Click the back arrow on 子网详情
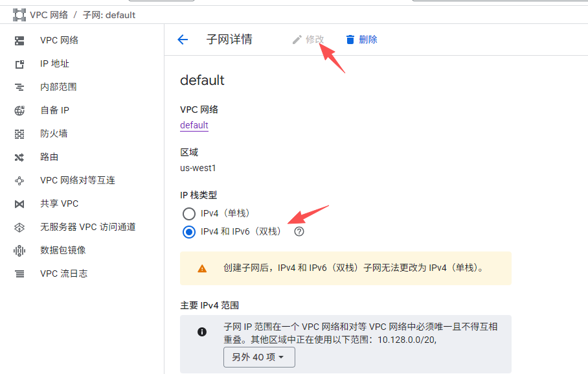588x374 pixels. coord(182,39)
